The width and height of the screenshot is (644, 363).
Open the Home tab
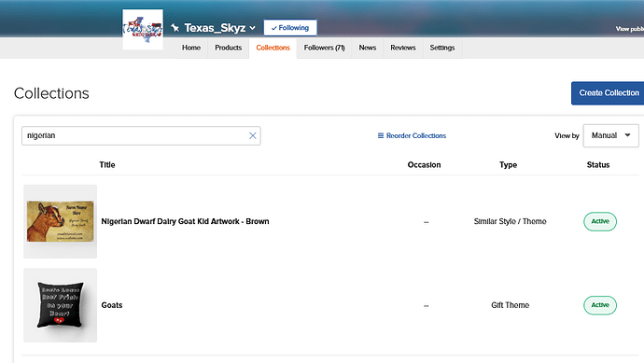[x=191, y=48]
